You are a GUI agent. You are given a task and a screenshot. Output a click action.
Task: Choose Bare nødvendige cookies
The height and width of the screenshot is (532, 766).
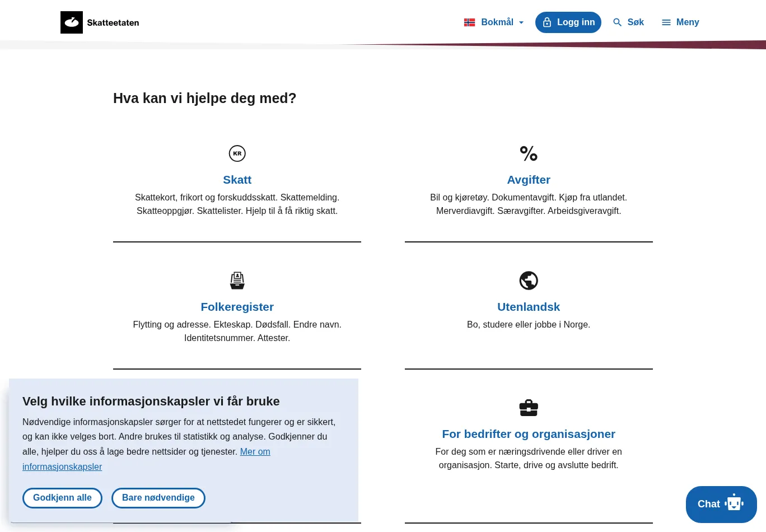[x=158, y=498]
